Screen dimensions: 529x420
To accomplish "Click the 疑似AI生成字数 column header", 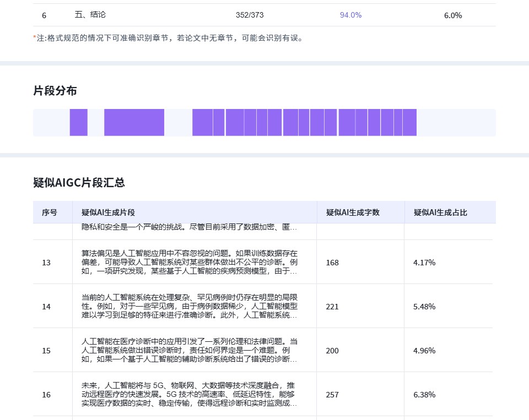I will pyautogui.click(x=353, y=212).
